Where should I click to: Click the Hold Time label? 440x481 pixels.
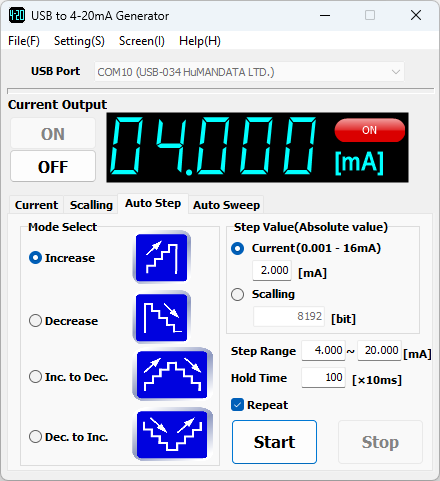259,378
